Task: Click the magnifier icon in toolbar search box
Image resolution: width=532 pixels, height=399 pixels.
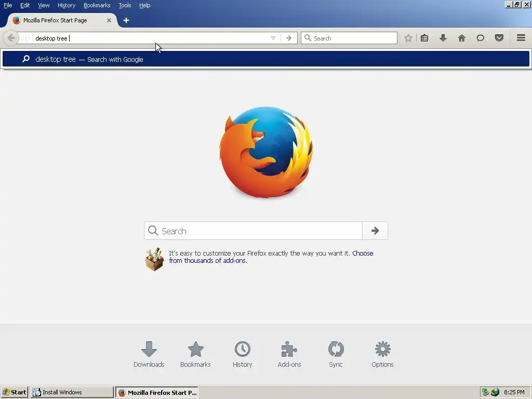Action: (308, 38)
